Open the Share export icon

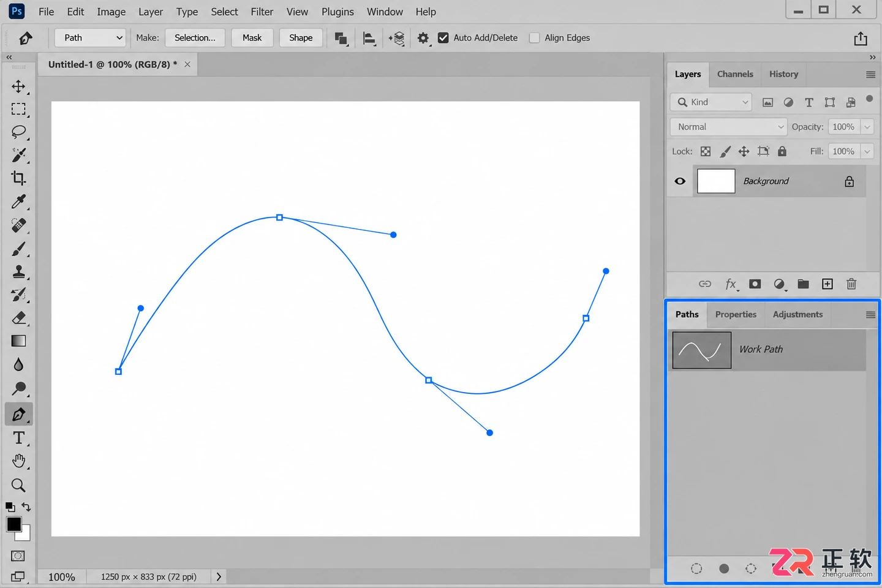pyautogui.click(x=861, y=39)
